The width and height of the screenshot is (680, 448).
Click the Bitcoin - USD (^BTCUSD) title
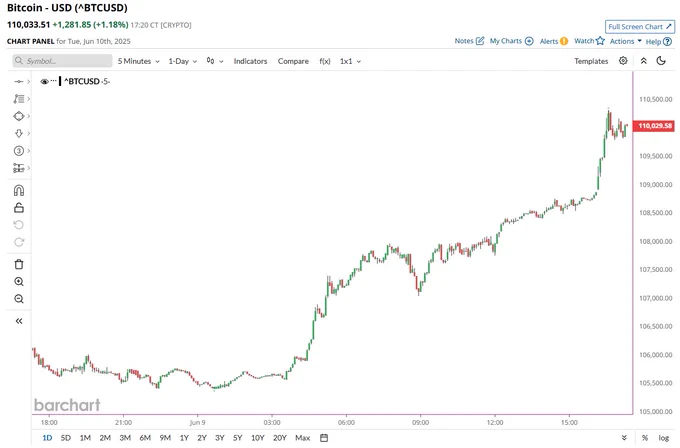[x=67, y=8]
